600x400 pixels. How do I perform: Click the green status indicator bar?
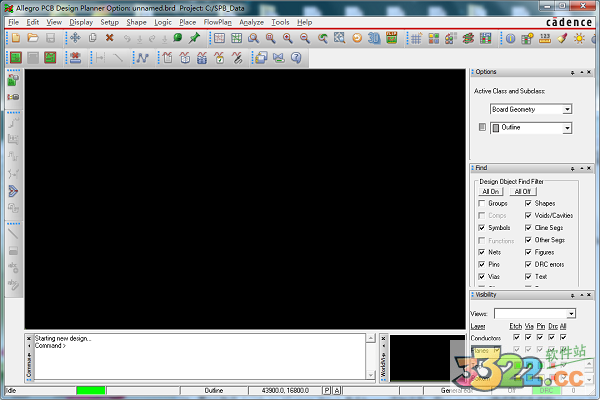pos(91,390)
